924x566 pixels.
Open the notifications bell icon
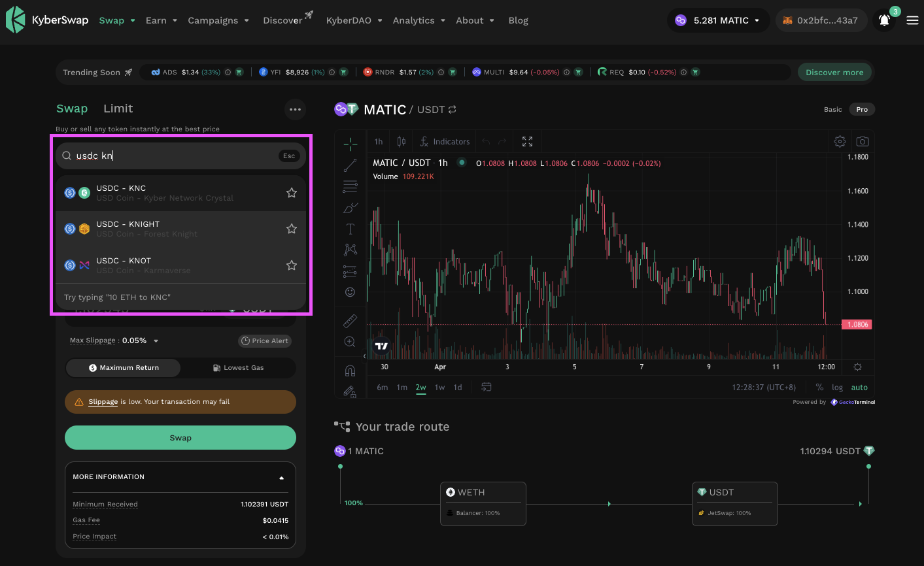point(884,20)
